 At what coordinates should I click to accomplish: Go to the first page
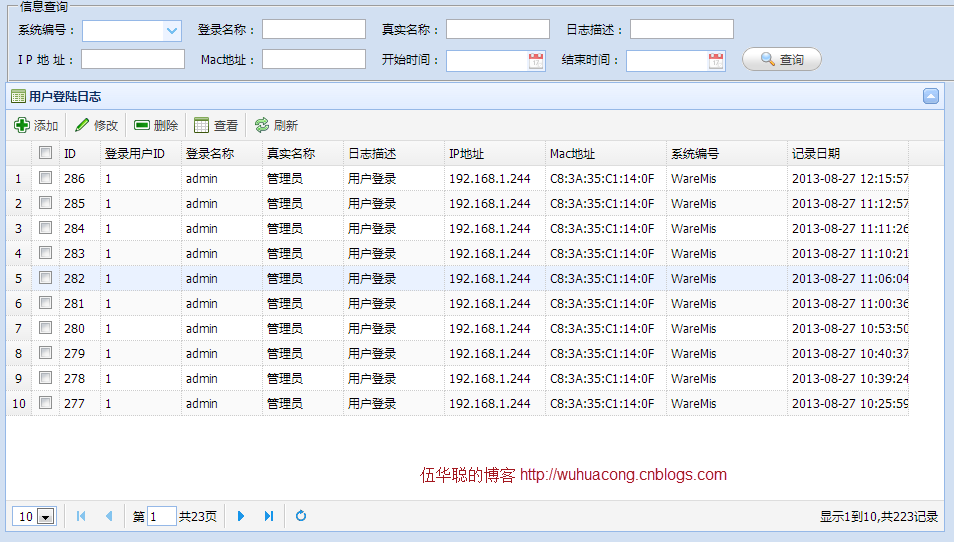click(81, 516)
